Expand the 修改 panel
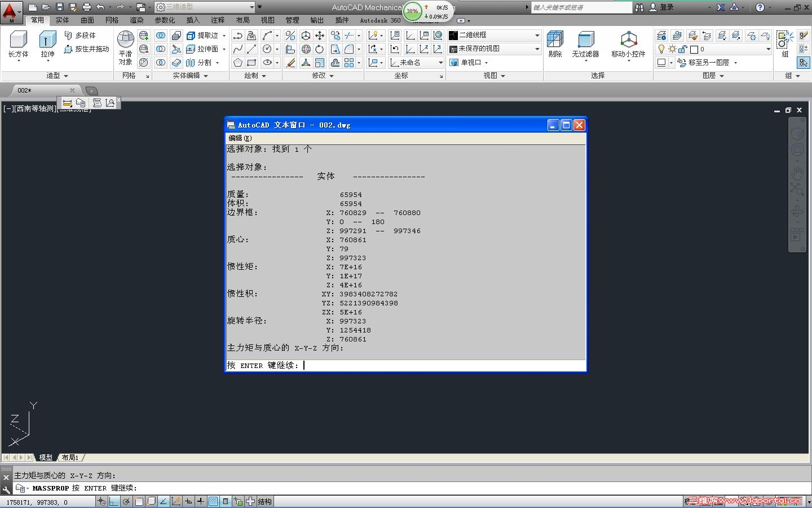 coord(323,76)
